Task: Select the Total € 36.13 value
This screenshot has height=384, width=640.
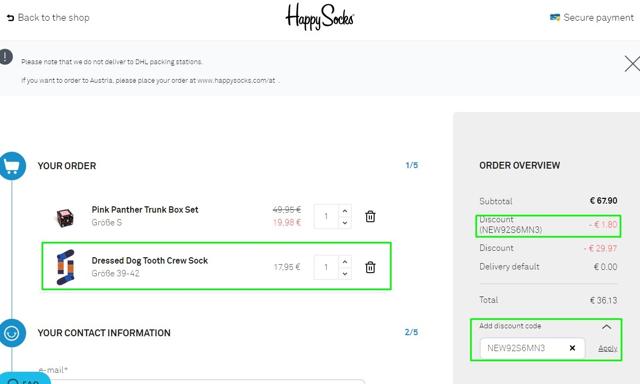Action: (603, 300)
